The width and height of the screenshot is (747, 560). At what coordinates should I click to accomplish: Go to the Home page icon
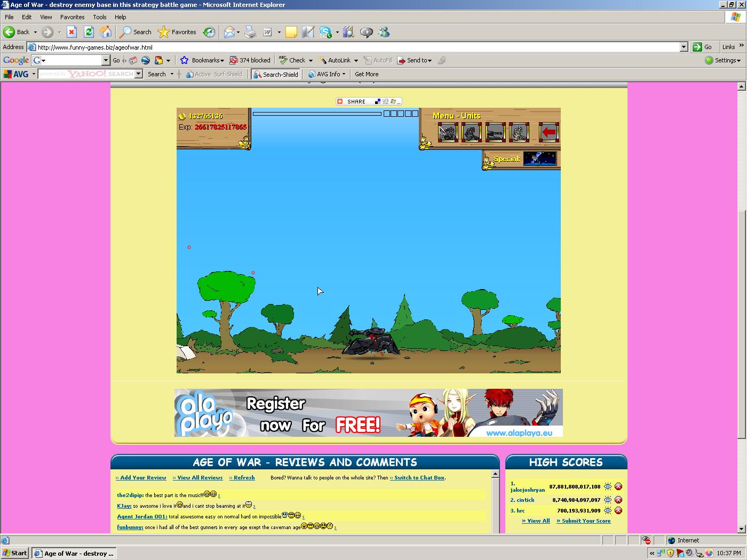click(106, 32)
